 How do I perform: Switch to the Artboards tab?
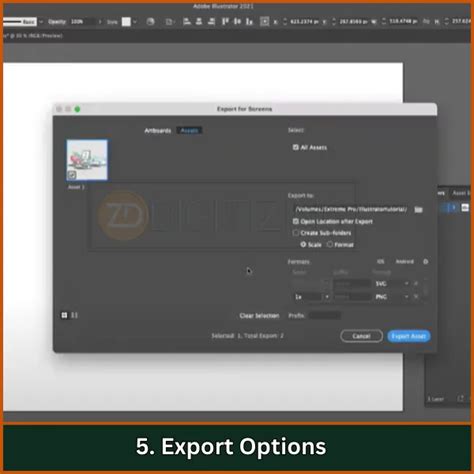158,130
